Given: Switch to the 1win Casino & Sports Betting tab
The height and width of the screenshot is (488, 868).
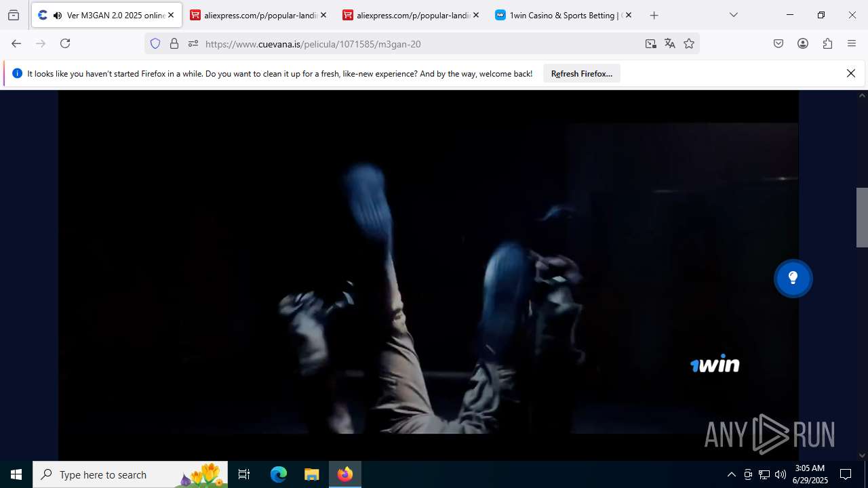Looking at the screenshot, I should point(565,15).
